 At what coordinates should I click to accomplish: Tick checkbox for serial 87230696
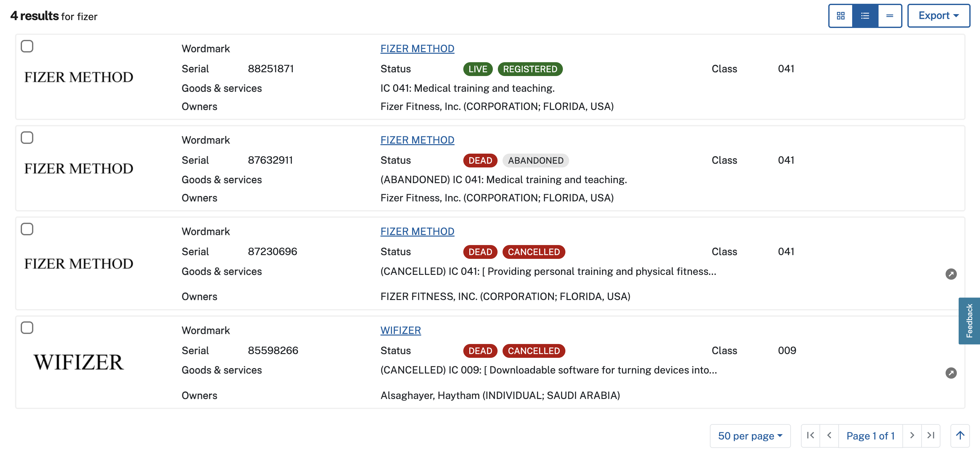click(27, 229)
